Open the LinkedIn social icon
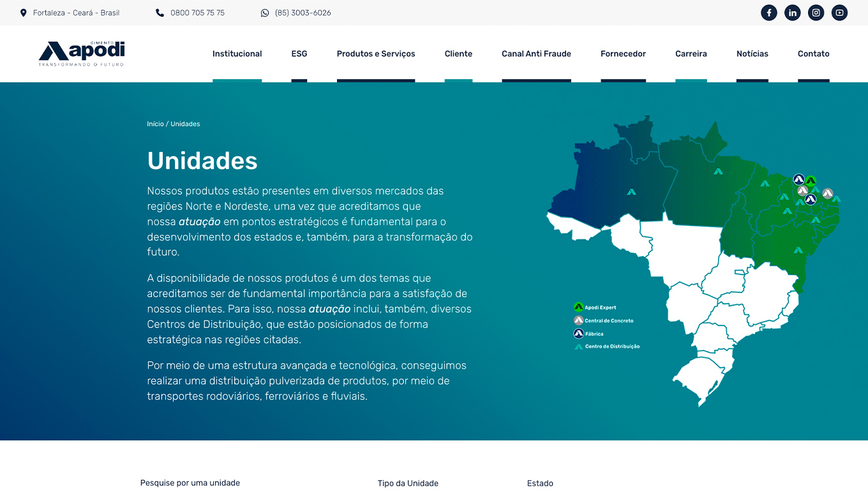The width and height of the screenshot is (868, 489). click(x=793, y=13)
